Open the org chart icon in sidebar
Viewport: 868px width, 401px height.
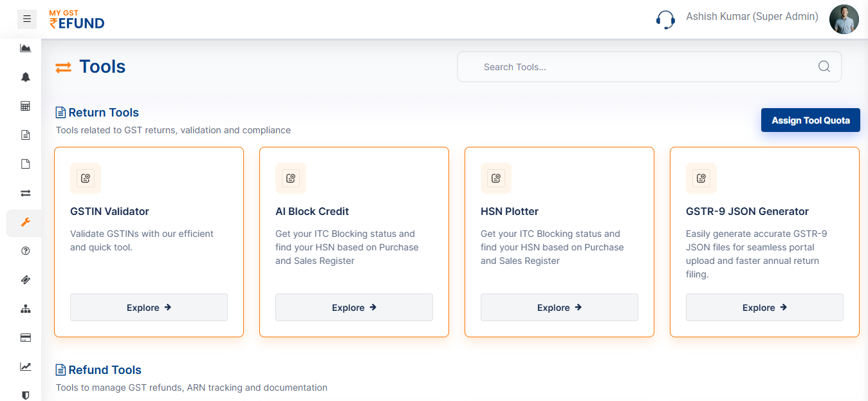(25, 308)
